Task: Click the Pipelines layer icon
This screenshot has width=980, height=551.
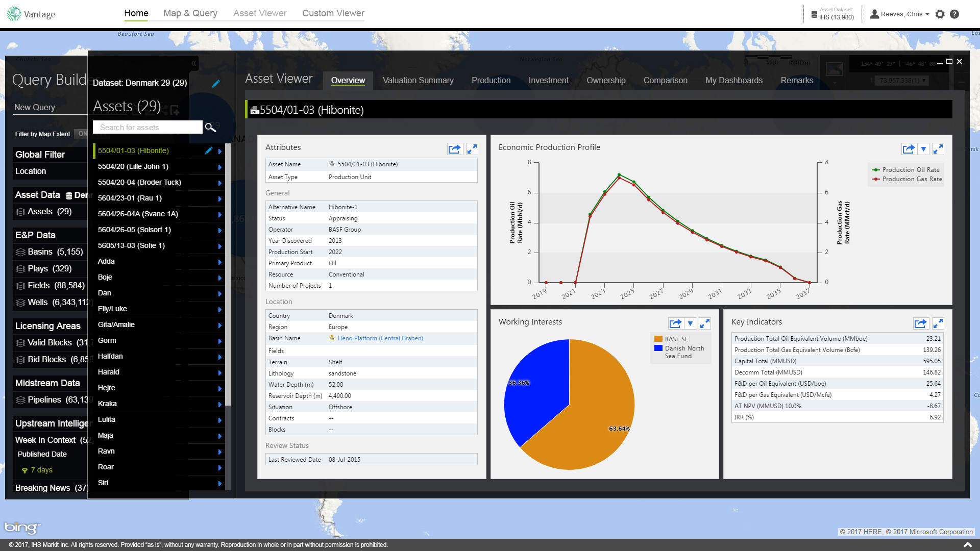Action: pyautogui.click(x=20, y=400)
